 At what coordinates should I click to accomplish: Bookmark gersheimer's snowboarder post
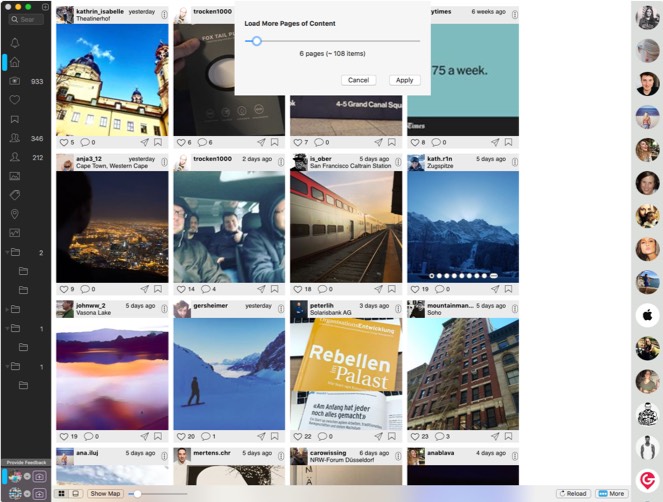pyautogui.click(x=275, y=436)
